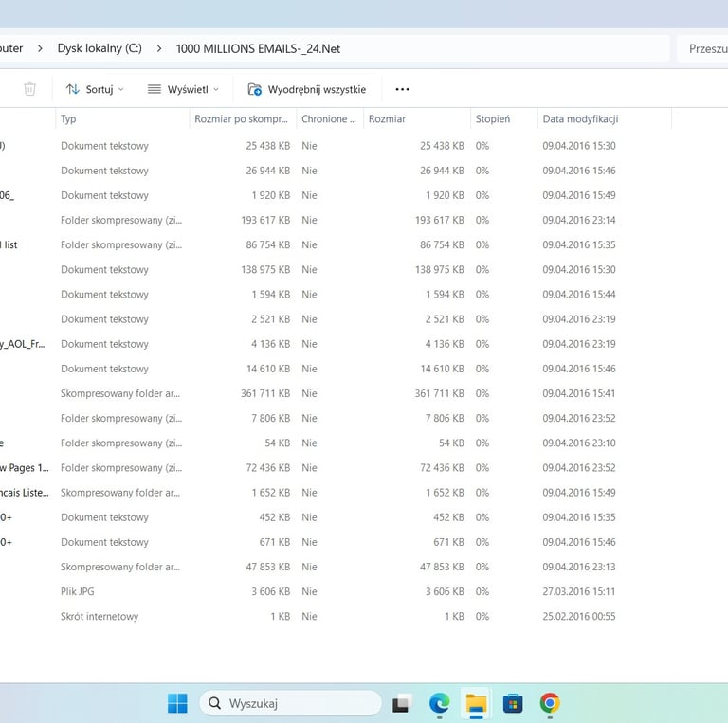
Task: Click the 47 853 KB compressed size cell
Action: pyautogui.click(x=268, y=567)
